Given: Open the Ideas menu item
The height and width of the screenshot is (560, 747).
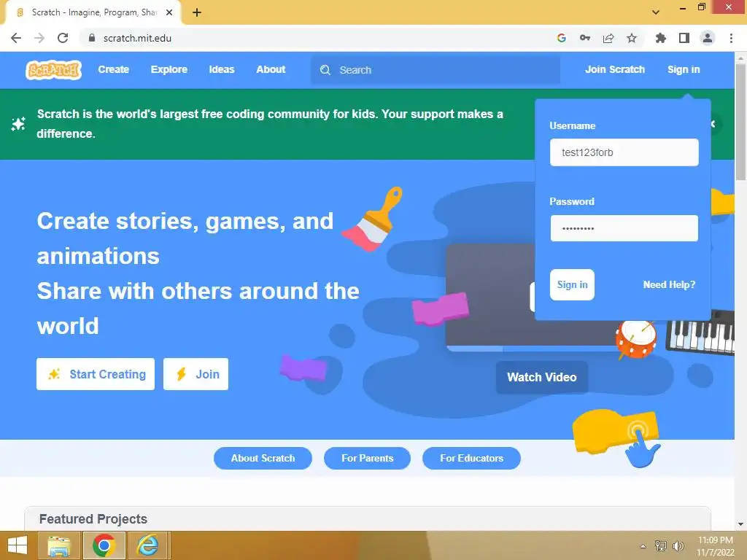Looking at the screenshot, I should point(222,69).
